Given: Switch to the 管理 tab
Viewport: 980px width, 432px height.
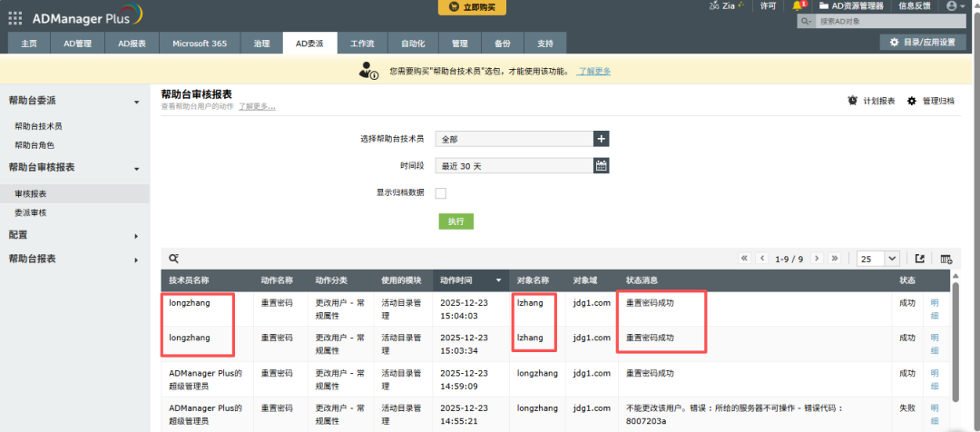Looking at the screenshot, I should (x=460, y=44).
